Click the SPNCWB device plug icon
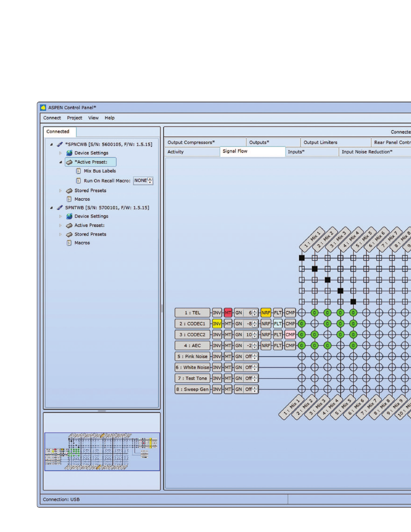This screenshot has height=532, width=411. [60, 144]
